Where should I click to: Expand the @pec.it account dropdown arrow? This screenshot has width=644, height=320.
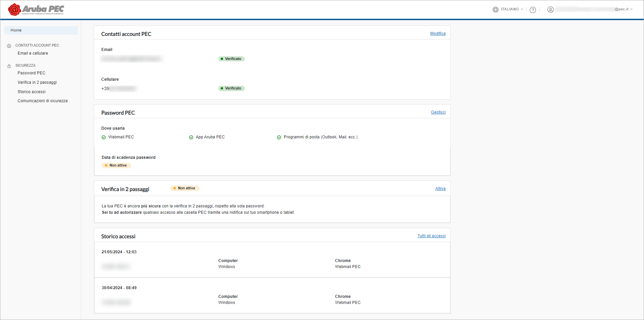(632, 9)
